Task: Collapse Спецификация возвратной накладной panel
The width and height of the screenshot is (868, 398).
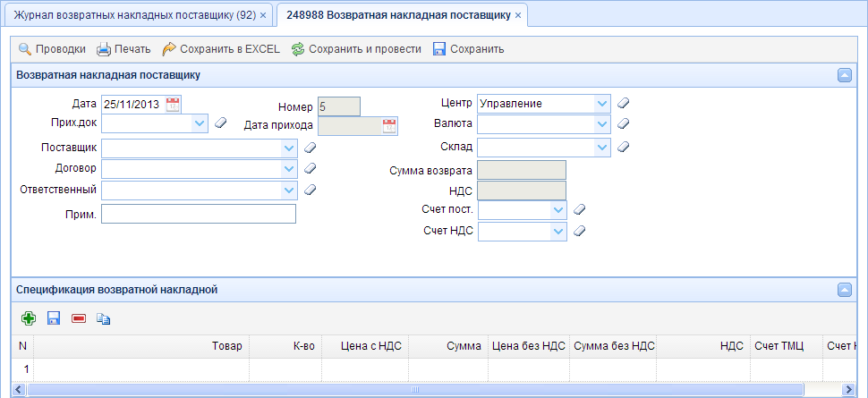Action: click(845, 290)
